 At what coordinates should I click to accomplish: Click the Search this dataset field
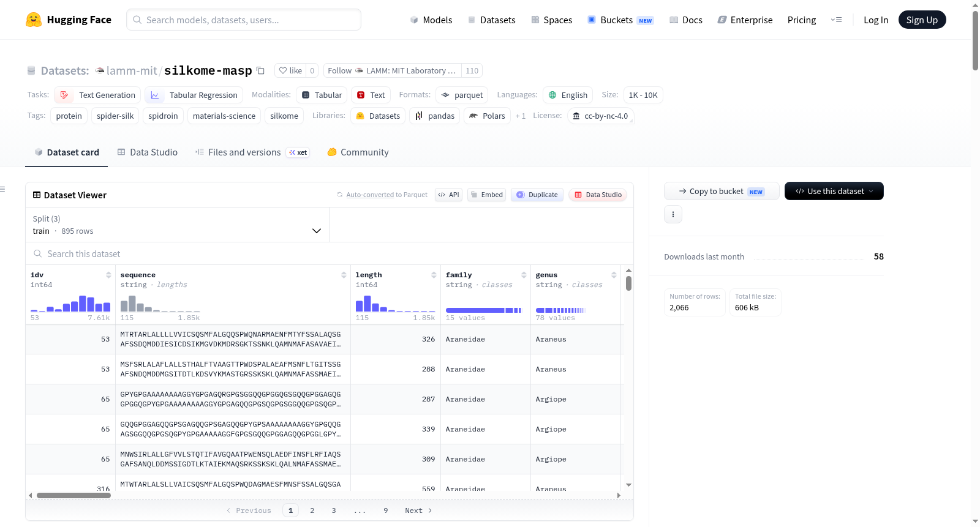click(x=330, y=253)
